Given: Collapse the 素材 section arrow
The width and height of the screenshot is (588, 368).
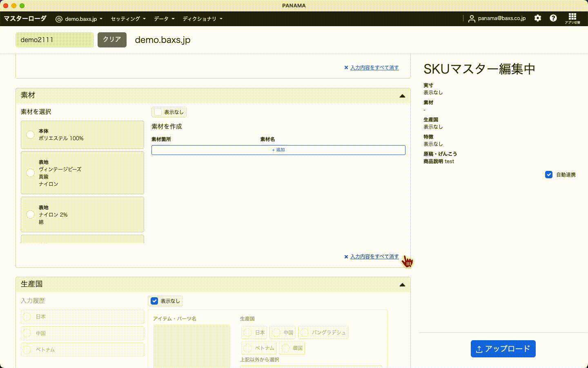Looking at the screenshot, I should [x=402, y=96].
